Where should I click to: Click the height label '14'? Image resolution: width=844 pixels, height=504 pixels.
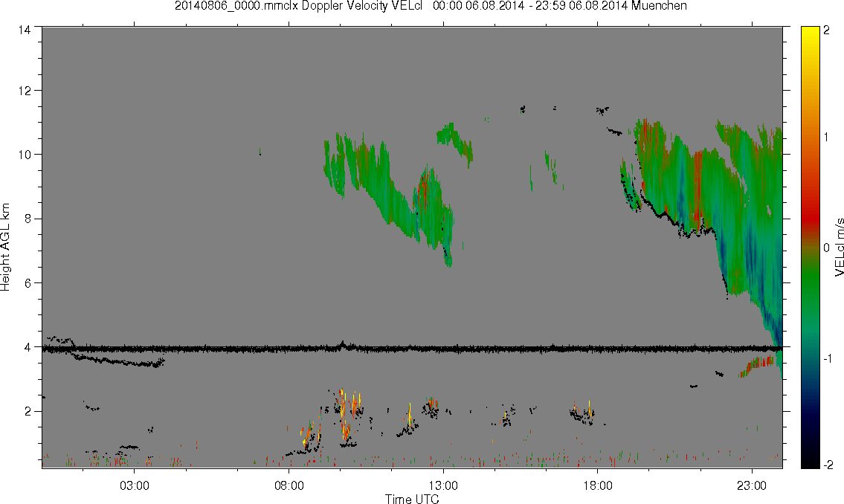pos(25,30)
